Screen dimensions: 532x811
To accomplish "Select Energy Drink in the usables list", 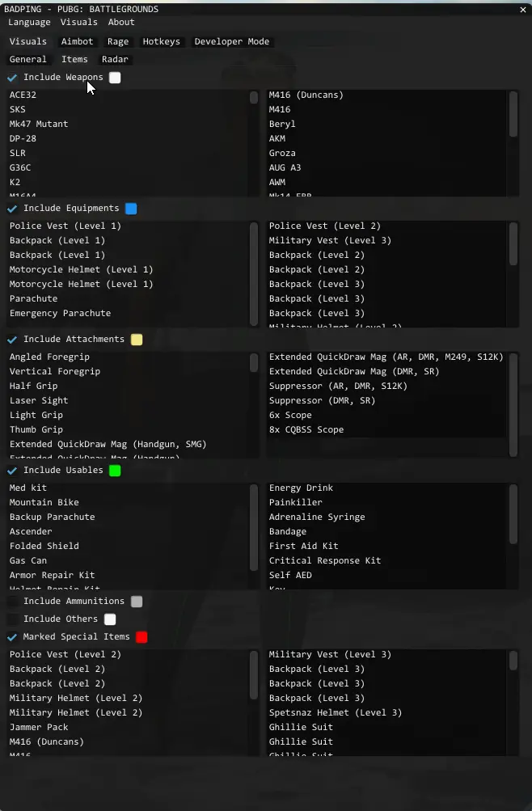I will 301,488.
